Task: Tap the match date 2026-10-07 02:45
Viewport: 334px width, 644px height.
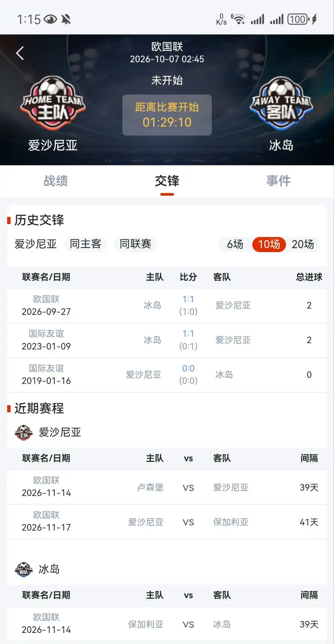Action: (167, 59)
